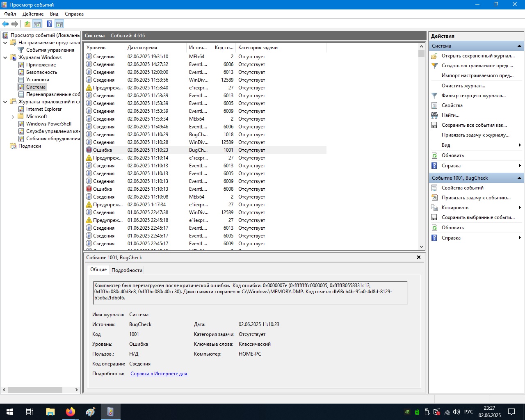The height and width of the screenshot is (420, 525).
Task: Click 'Очистить журнал...' in the actions pane
Action: [x=463, y=86]
